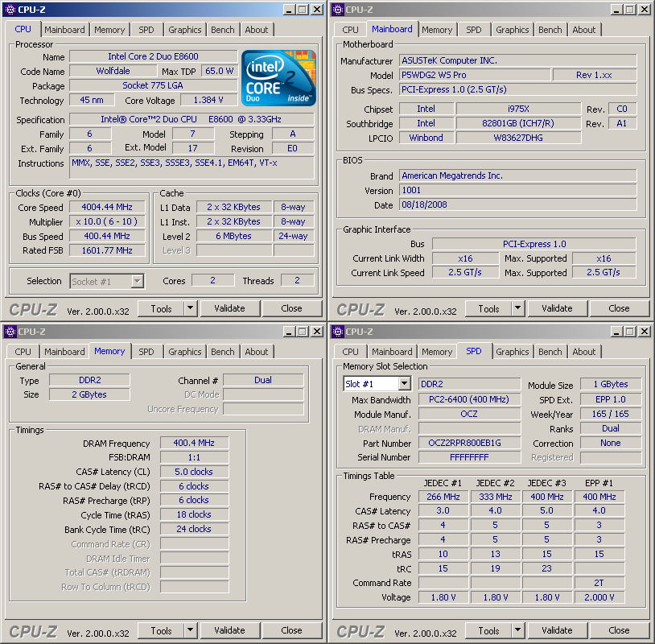Open the Memory tab in the Motherboard window
Image resolution: width=655 pixels, height=644 pixels.
click(x=437, y=30)
